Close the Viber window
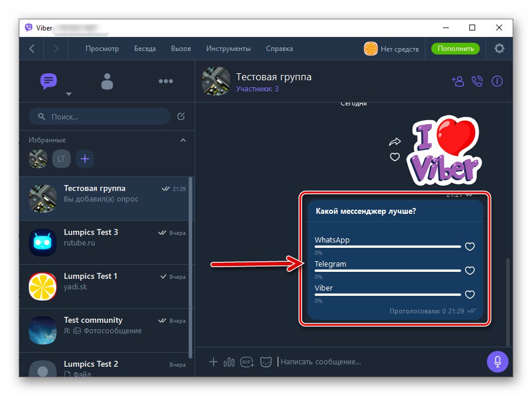 pyautogui.click(x=499, y=28)
